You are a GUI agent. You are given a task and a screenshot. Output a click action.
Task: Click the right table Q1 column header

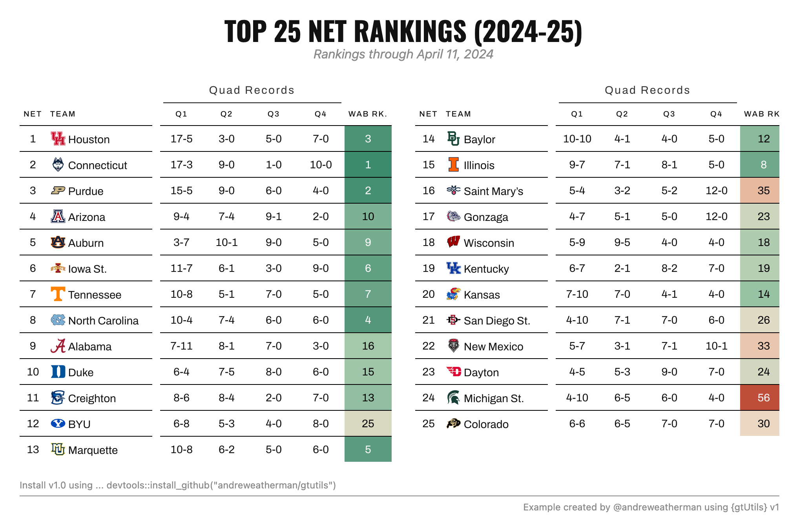(577, 114)
